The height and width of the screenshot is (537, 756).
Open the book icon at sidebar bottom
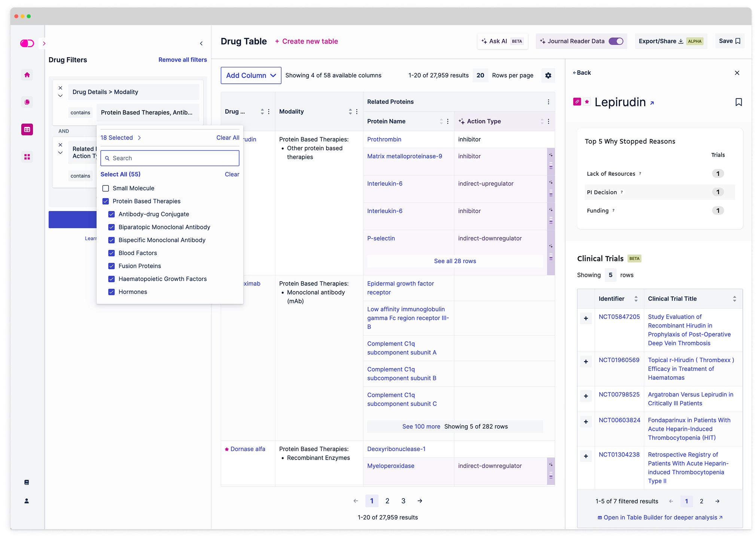click(x=27, y=482)
